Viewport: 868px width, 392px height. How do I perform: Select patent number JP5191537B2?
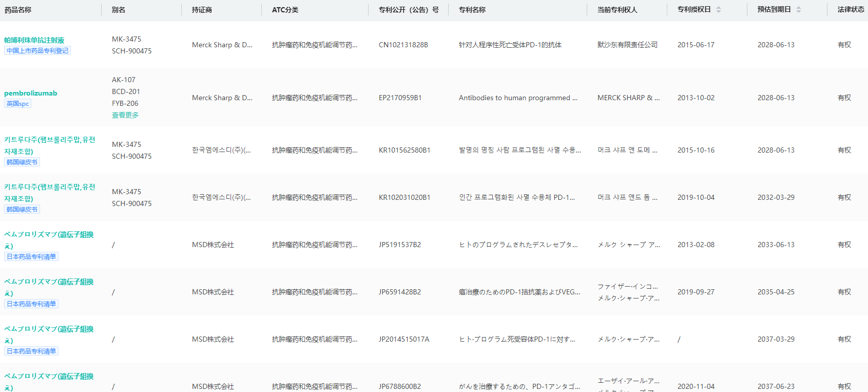(x=400, y=245)
